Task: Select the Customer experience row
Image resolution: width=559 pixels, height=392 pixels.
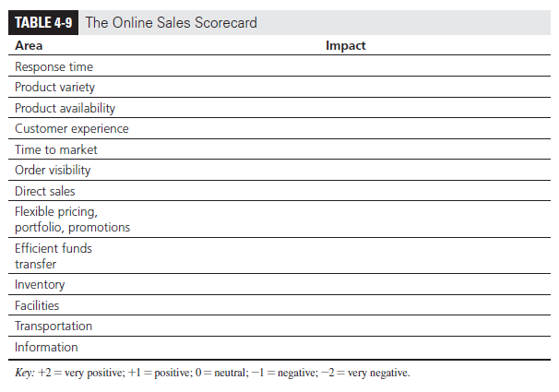Action: pos(71,128)
